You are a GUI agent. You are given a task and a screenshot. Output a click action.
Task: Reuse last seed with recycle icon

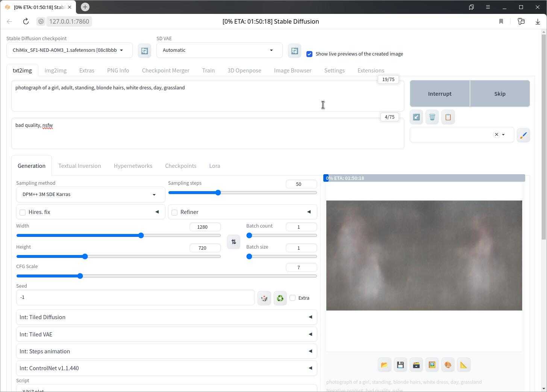click(280, 298)
